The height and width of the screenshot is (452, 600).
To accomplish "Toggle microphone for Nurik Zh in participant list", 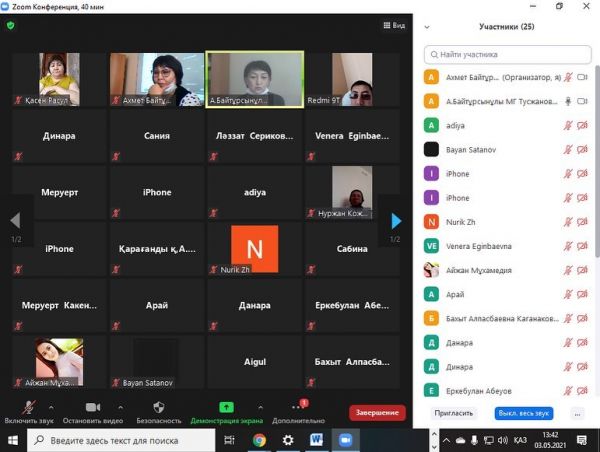I will [568, 221].
